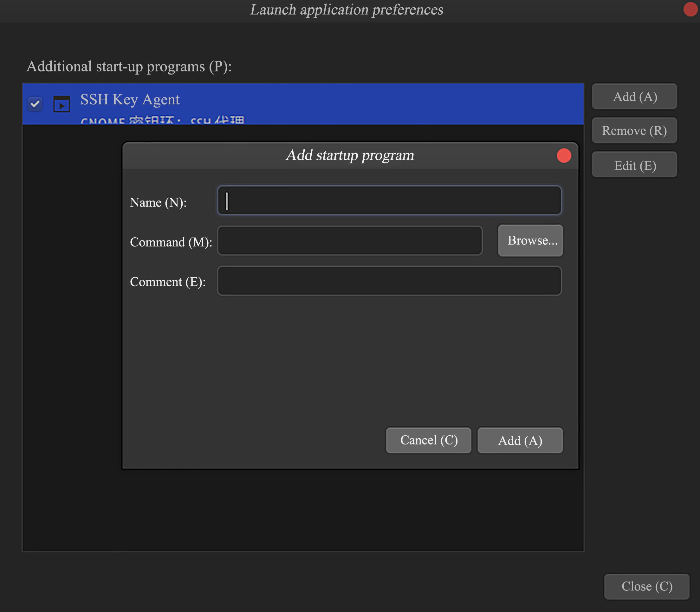Click Add (A) to confirm the new program

click(520, 440)
